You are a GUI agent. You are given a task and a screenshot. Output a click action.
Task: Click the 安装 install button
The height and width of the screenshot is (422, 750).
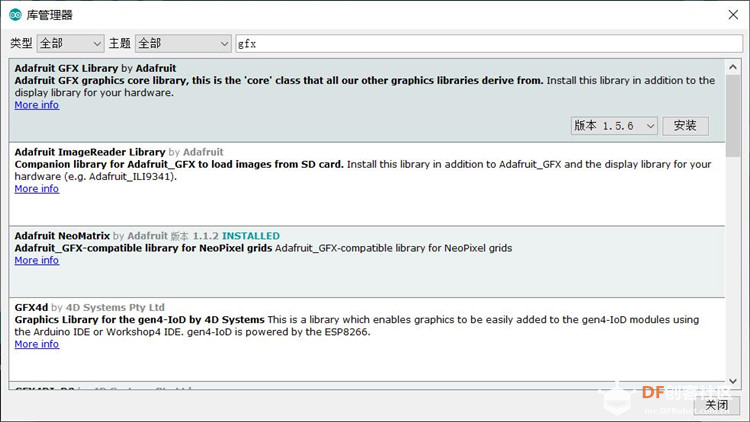[685, 126]
